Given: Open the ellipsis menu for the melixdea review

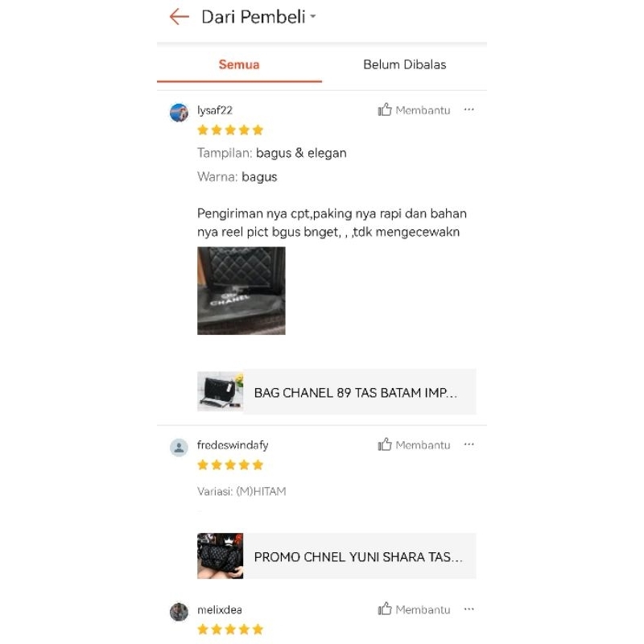Looking at the screenshot, I should coord(469,609).
